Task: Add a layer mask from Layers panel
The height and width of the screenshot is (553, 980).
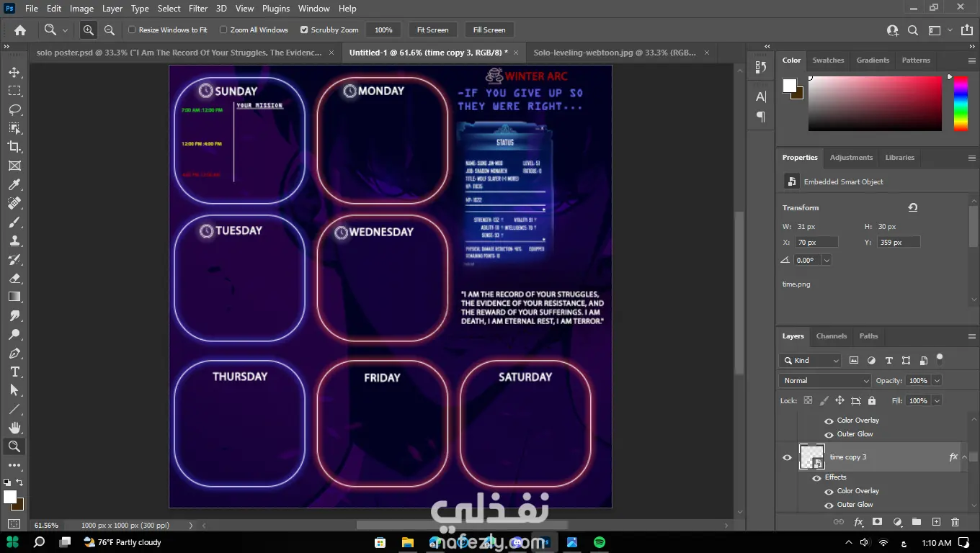Action: (877, 522)
